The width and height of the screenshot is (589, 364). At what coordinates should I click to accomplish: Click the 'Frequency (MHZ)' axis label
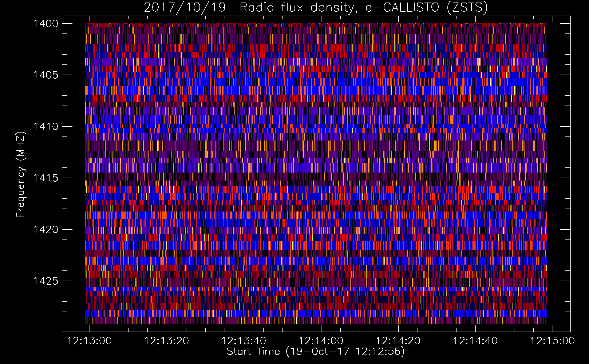tap(21, 175)
